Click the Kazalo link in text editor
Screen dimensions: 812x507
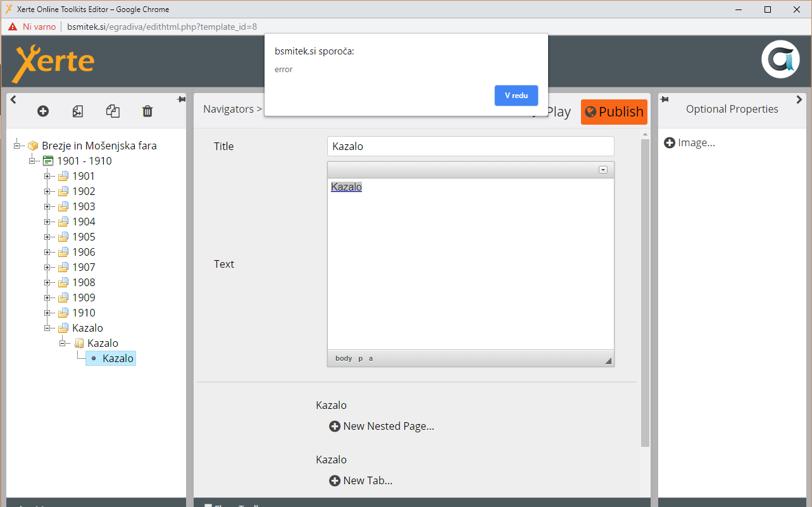coord(346,187)
